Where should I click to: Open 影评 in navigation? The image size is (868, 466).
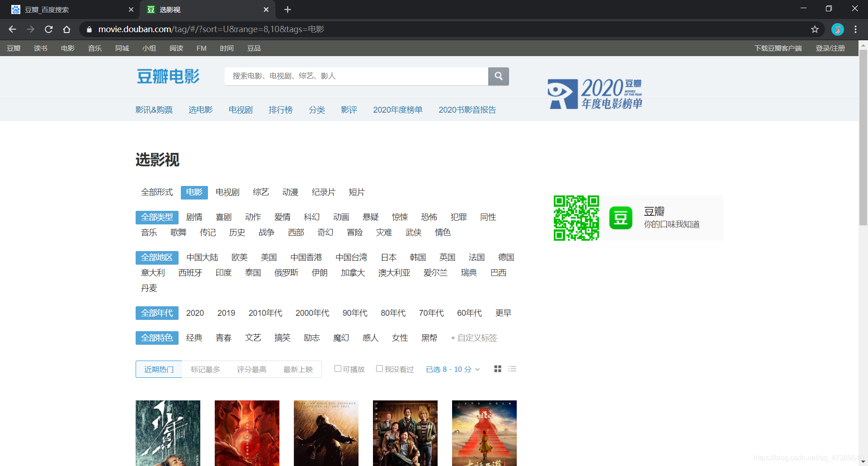349,110
